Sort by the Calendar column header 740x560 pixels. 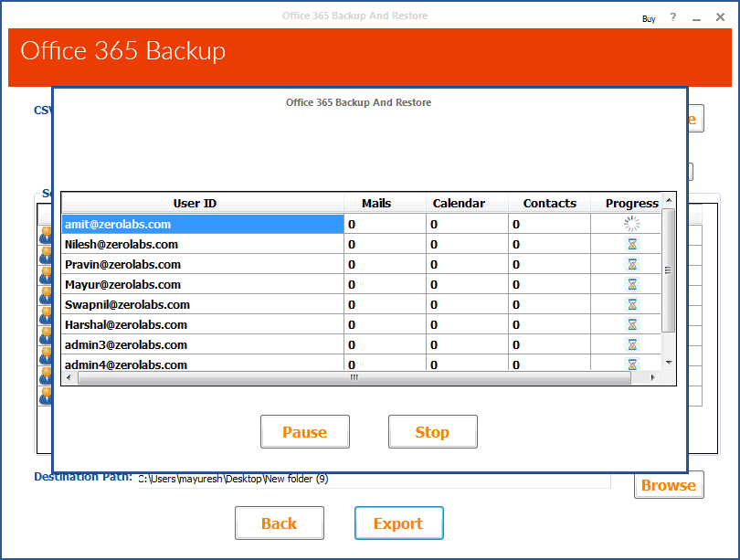pos(467,204)
